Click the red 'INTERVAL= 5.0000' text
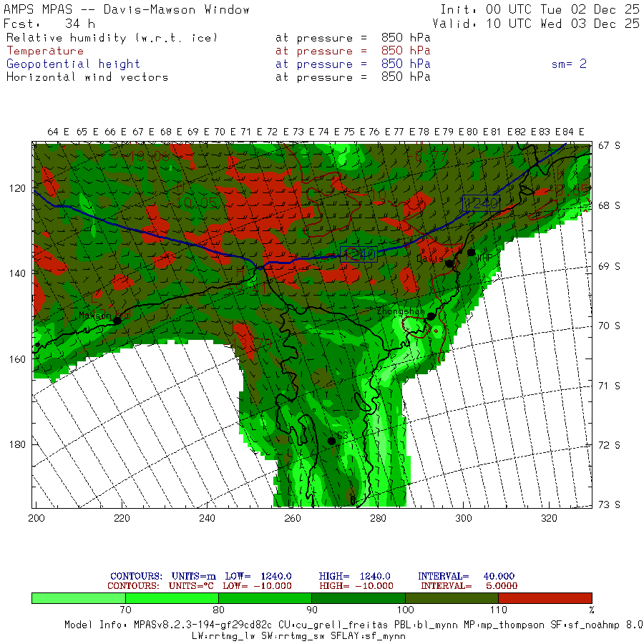Viewport: 644px width, 644px height. (x=469, y=586)
